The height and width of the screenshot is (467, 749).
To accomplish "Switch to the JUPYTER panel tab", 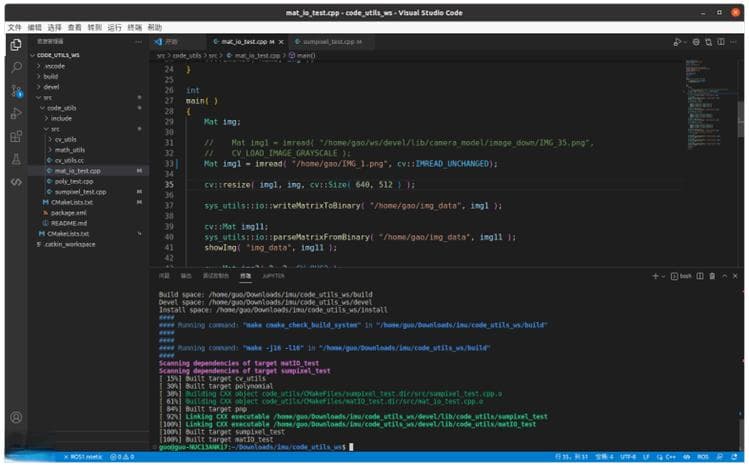I will tap(273, 276).
